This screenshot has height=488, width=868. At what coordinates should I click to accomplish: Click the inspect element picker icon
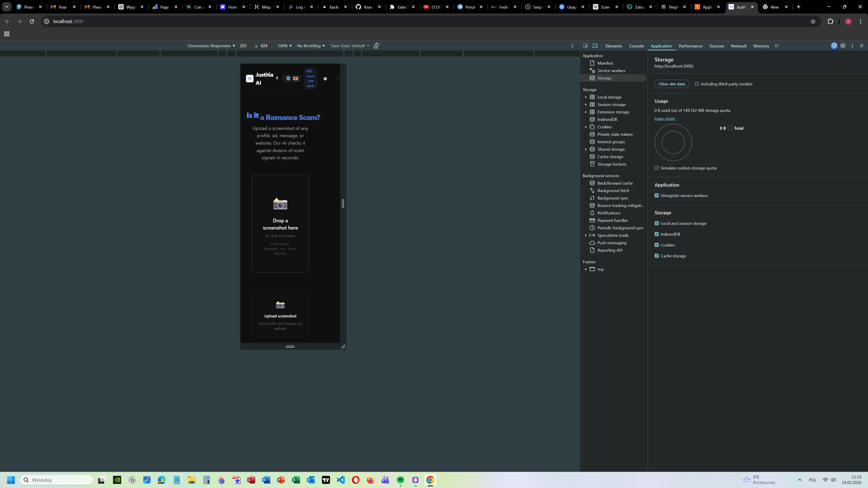click(x=585, y=46)
